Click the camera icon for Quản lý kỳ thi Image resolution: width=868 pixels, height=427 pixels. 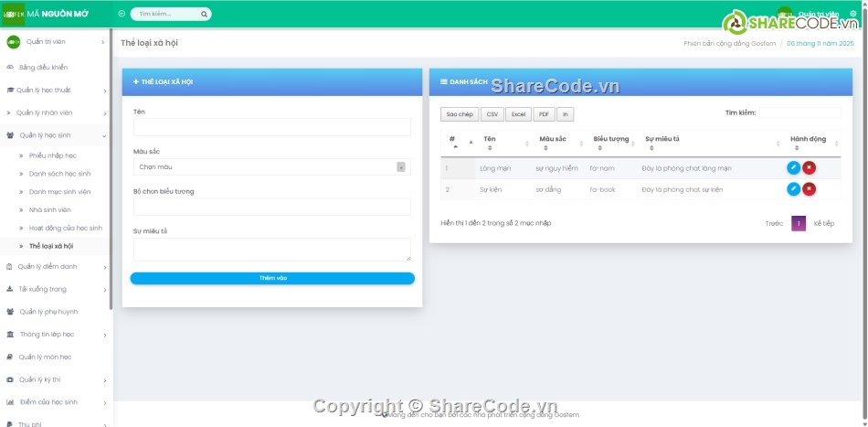coord(10,380)
